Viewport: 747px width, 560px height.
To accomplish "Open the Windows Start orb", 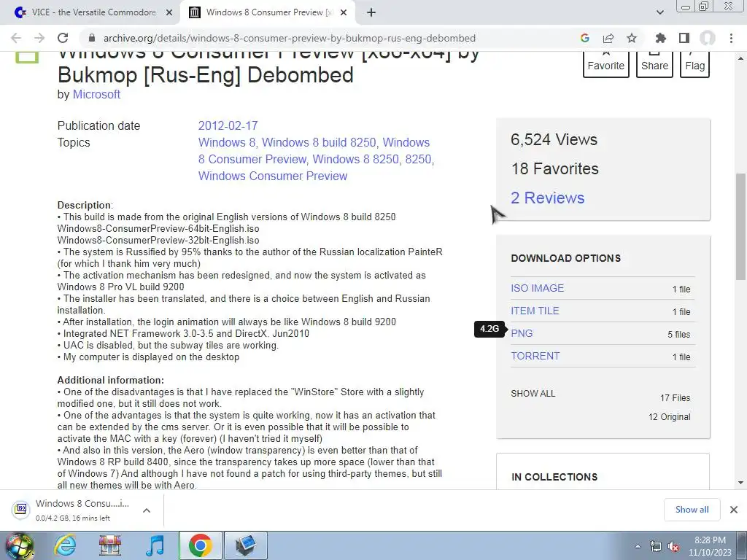I will coord(19,546).
